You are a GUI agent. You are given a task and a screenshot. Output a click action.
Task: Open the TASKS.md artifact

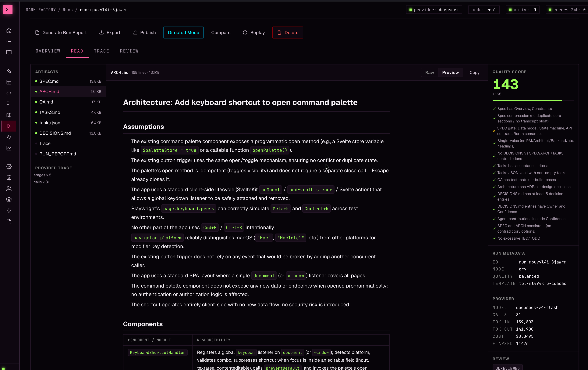click(x=68, y=112)
